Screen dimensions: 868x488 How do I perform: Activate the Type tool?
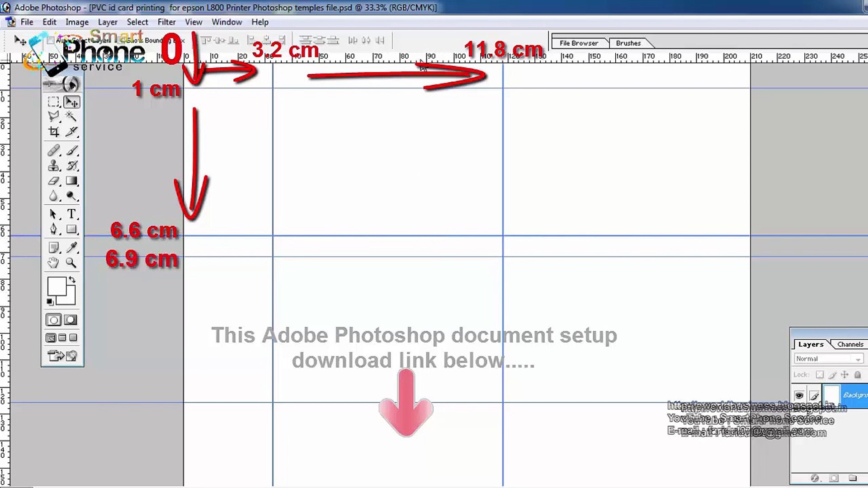[71, 214]
